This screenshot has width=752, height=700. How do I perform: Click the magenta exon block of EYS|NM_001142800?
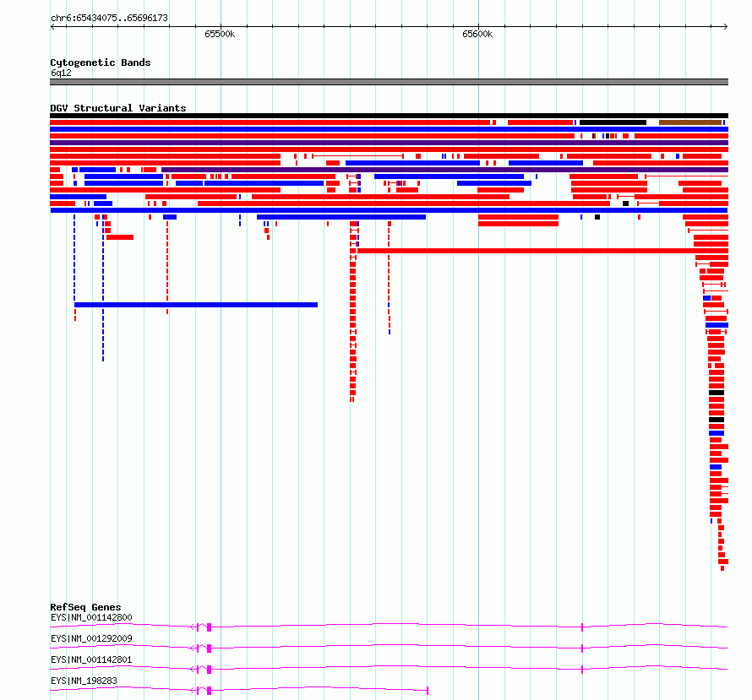pyautogui.click(x=209, y=627)
